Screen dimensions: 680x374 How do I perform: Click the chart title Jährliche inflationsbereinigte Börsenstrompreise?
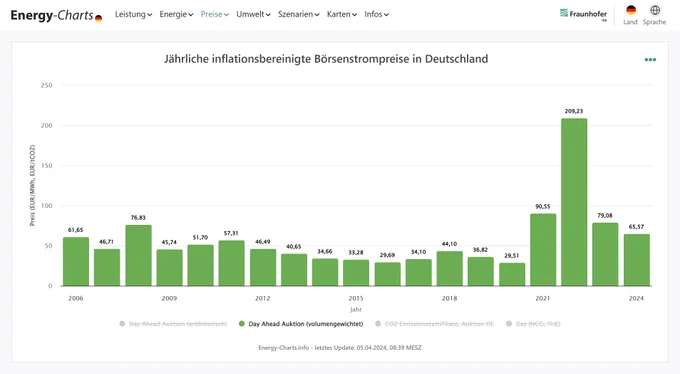(x=326, y=59)
